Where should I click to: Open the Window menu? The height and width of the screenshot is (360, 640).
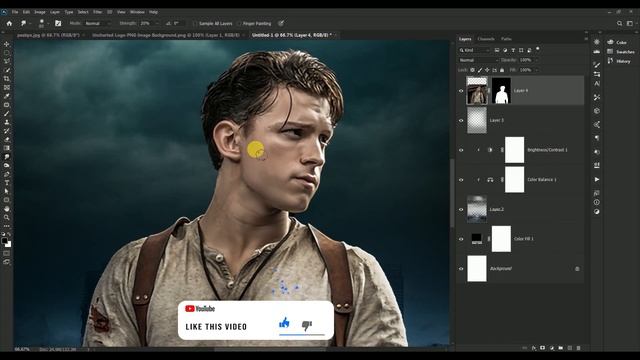(137, 12)
